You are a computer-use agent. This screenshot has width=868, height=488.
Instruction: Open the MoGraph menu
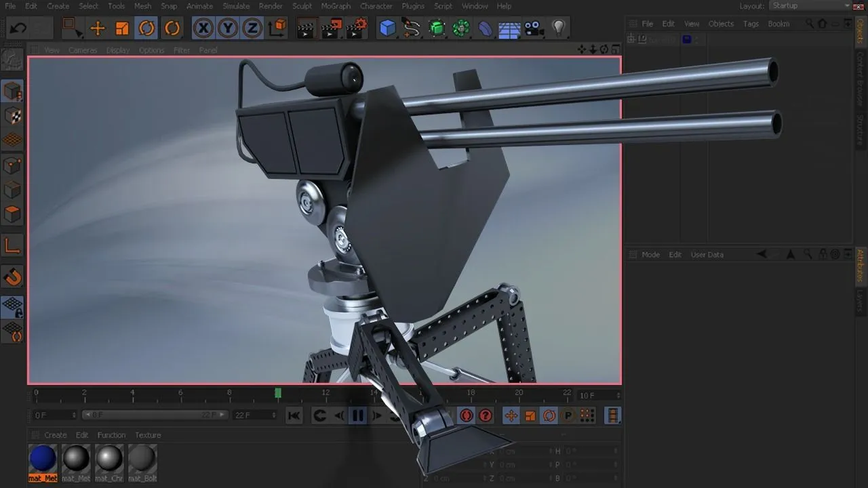tap(335, 5)
